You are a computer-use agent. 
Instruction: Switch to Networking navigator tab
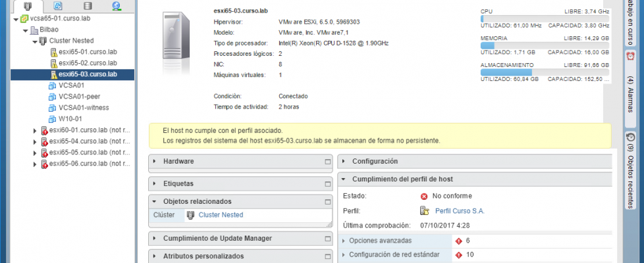[x=117, y=6]
